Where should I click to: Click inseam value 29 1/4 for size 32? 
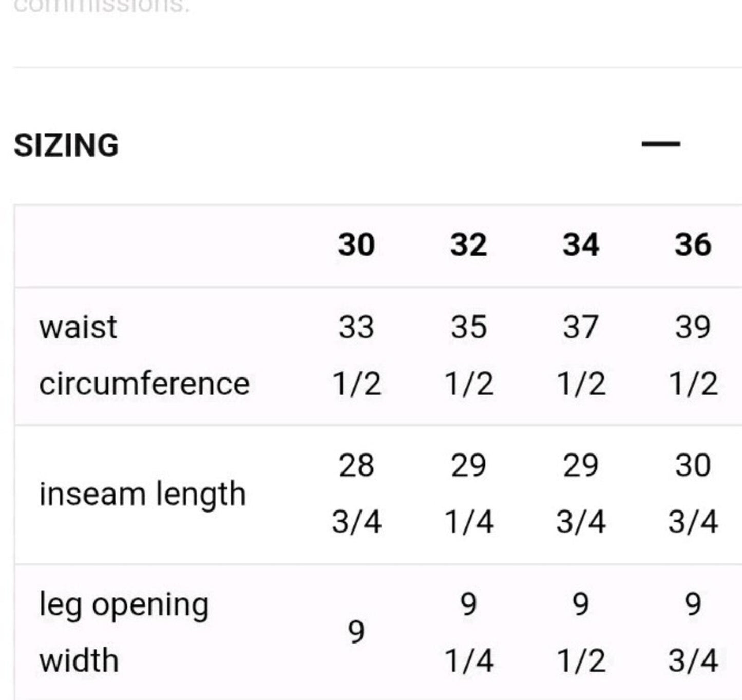click(468, 494)
